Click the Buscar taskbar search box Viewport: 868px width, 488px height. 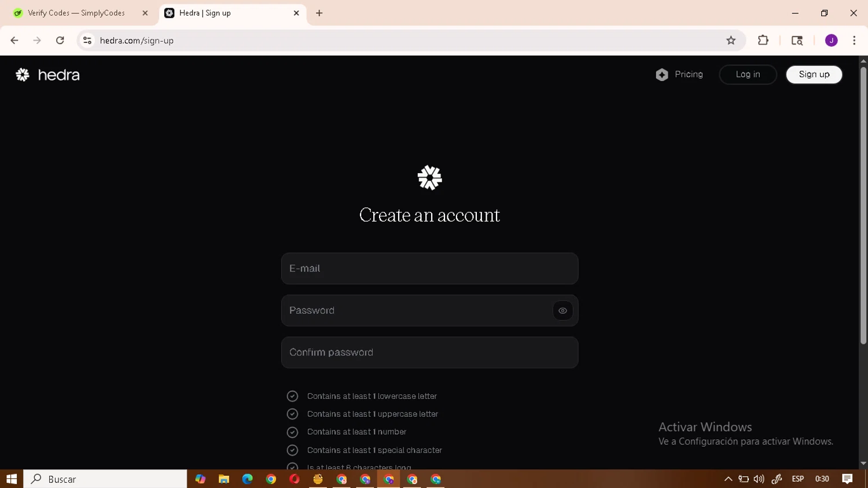point(105,479)
